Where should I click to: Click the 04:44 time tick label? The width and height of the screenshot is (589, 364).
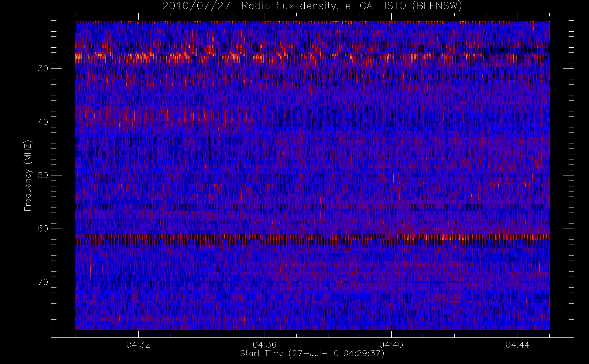point(518,344)
